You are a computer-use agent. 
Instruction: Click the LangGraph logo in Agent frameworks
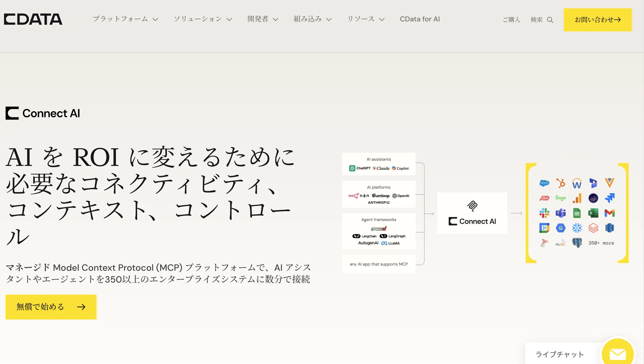coord(392,236)
